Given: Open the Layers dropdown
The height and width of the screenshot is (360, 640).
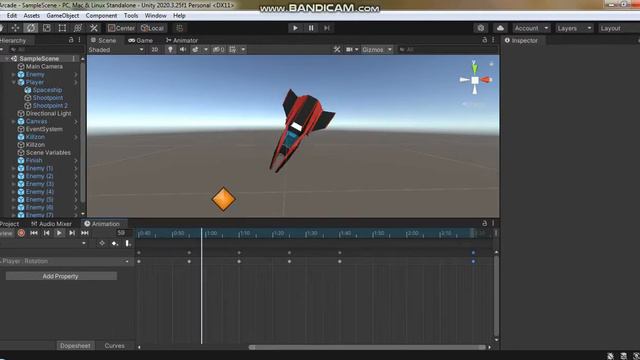Looking at the screenshot, I should click(575, 28).
